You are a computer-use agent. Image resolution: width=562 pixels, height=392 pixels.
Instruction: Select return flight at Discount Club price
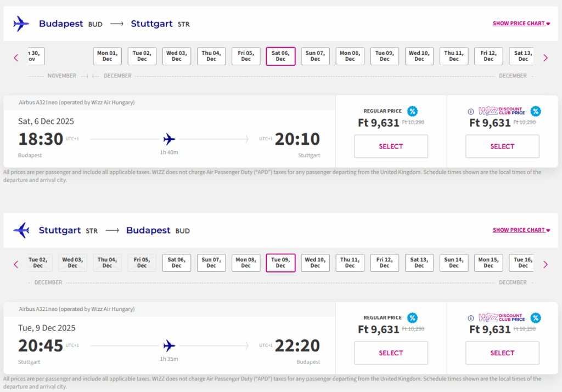pyautogui.click(x=502, y=353)
